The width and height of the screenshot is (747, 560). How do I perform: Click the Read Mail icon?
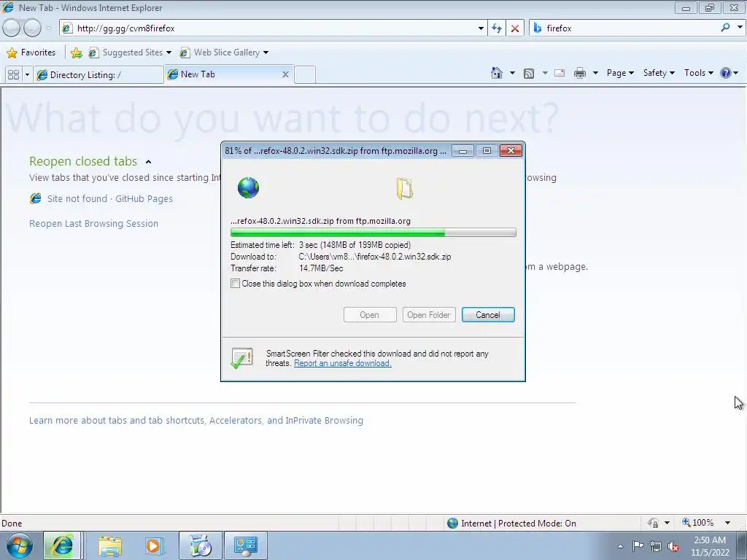click(x=560, y=73)
